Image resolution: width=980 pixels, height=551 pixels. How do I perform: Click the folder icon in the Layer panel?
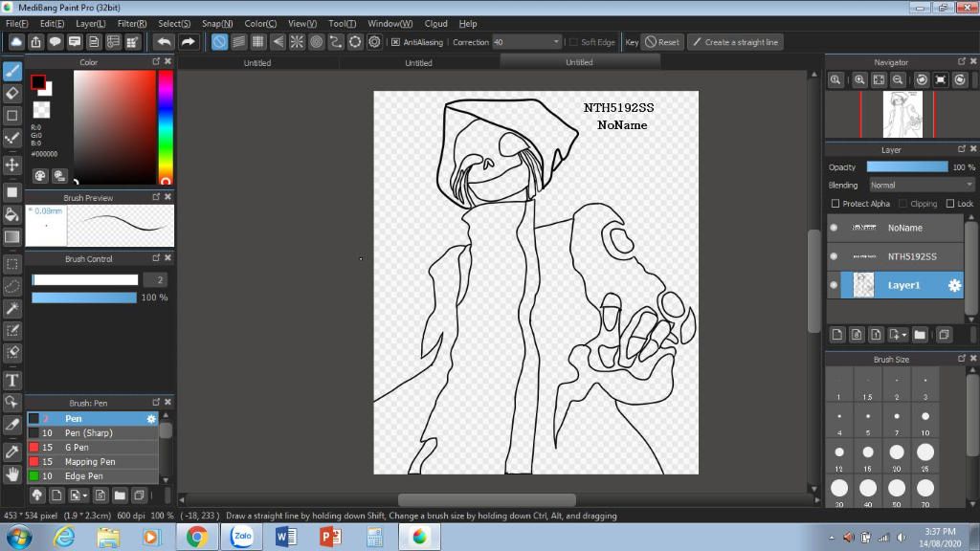pos(920,335)
